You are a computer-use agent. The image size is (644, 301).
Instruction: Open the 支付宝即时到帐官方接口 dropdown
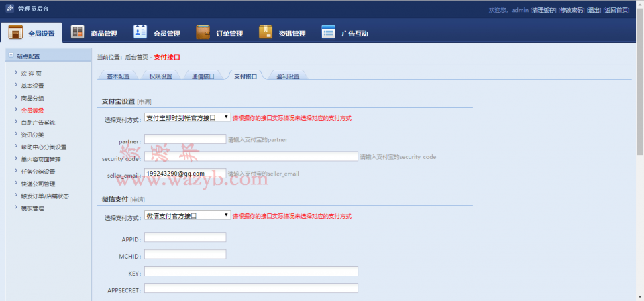click(x=188, y=117)
